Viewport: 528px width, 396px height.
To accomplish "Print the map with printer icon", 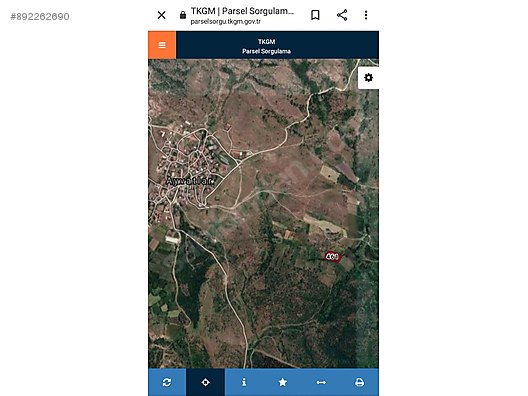I will point(359,382).
